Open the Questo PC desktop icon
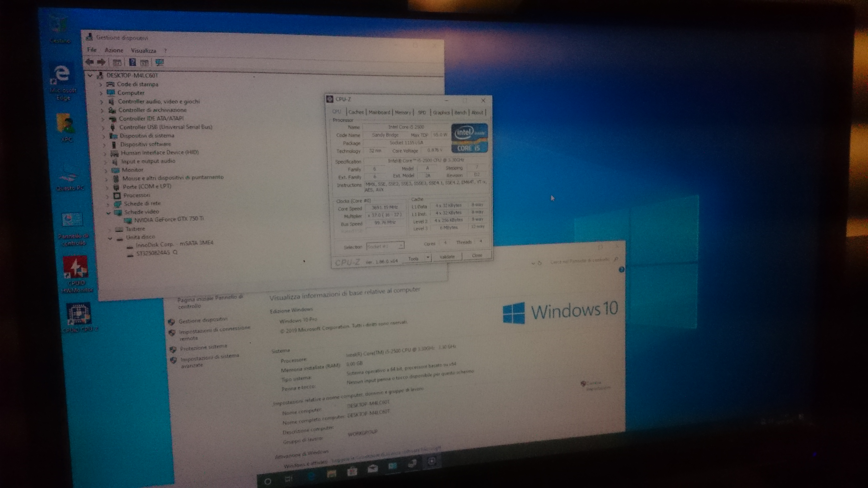Image resolution: width=868 pixels, height=488 pixels. click(70, 178)
